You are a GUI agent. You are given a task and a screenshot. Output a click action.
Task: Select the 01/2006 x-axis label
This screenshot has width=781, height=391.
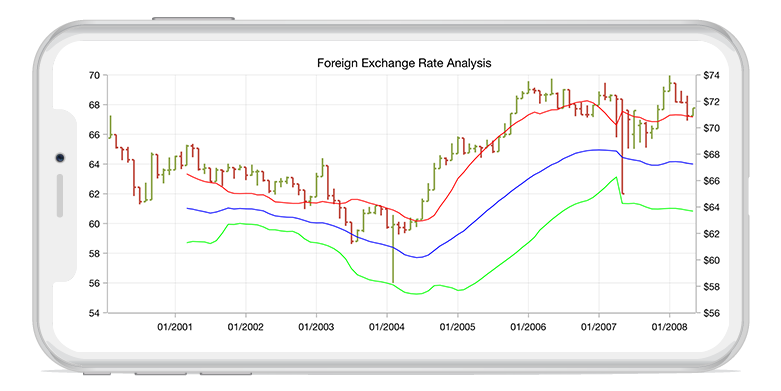[528, 327]
